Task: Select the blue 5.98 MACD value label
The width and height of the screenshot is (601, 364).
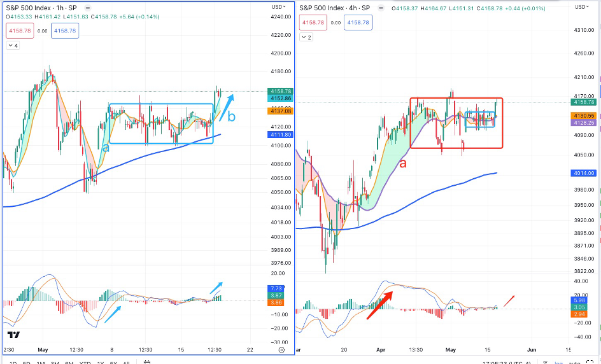Action: pyautogui.click(x=579, y=300)
